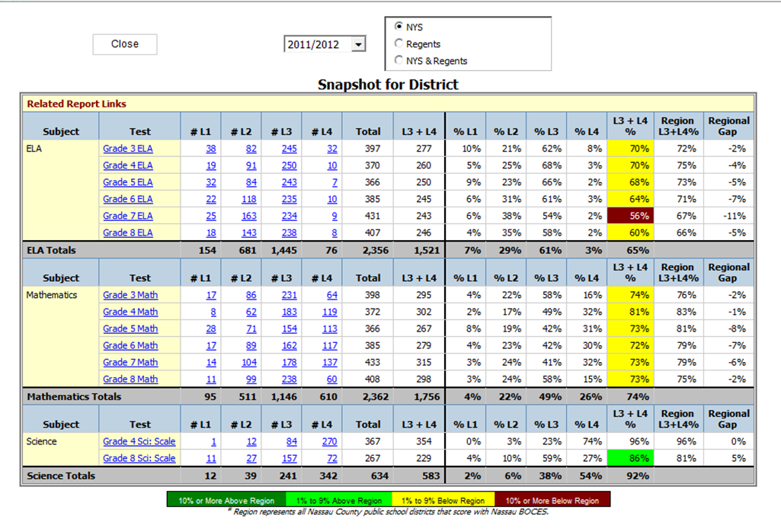Viewport: 781px width, 532px height.
Task: Open the Grade 6 Math report
Action: click(x=130, y=346)
